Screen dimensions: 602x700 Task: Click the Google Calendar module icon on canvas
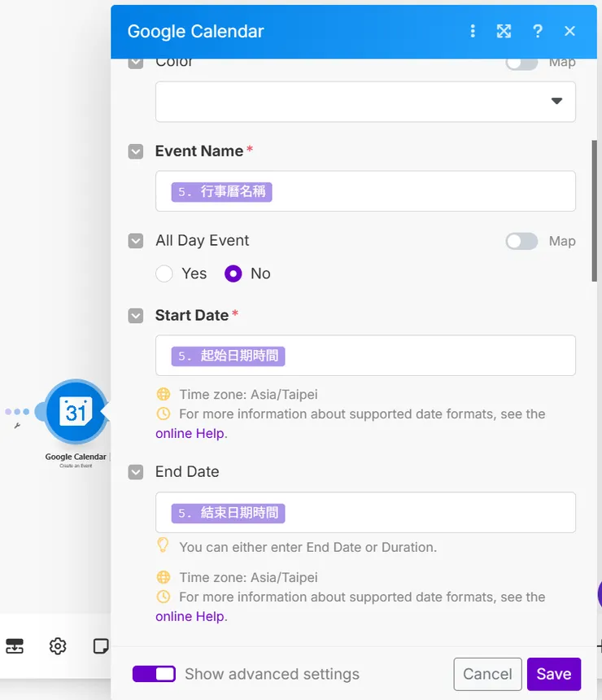click(76, 411)
